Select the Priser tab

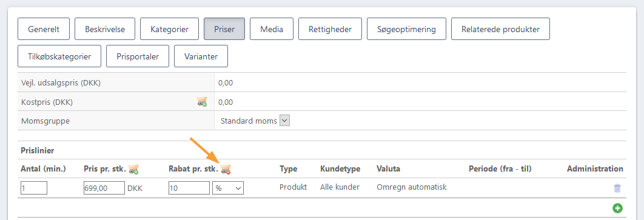click(224, 29)
